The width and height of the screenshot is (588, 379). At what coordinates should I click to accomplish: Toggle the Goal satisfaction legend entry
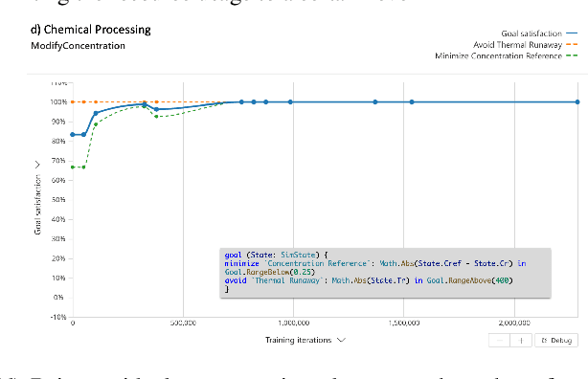coord(539,33)
